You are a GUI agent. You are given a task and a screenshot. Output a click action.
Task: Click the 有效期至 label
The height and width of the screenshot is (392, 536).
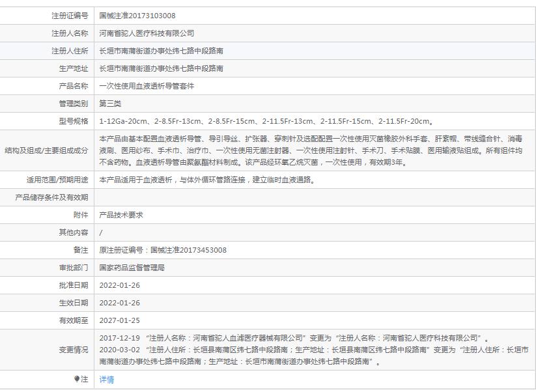74,320
